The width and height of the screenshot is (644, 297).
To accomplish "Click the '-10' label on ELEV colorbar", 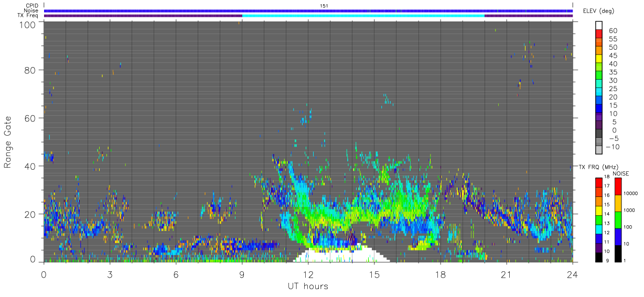I will click(x=614, y=146).
